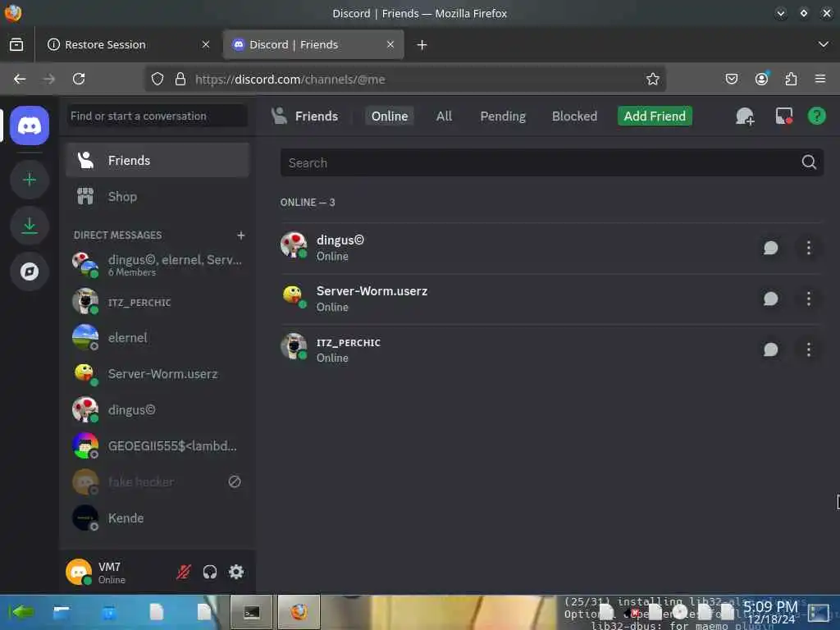
Task: Toggle the headphones deafen button
Action: tap(210, 572)
